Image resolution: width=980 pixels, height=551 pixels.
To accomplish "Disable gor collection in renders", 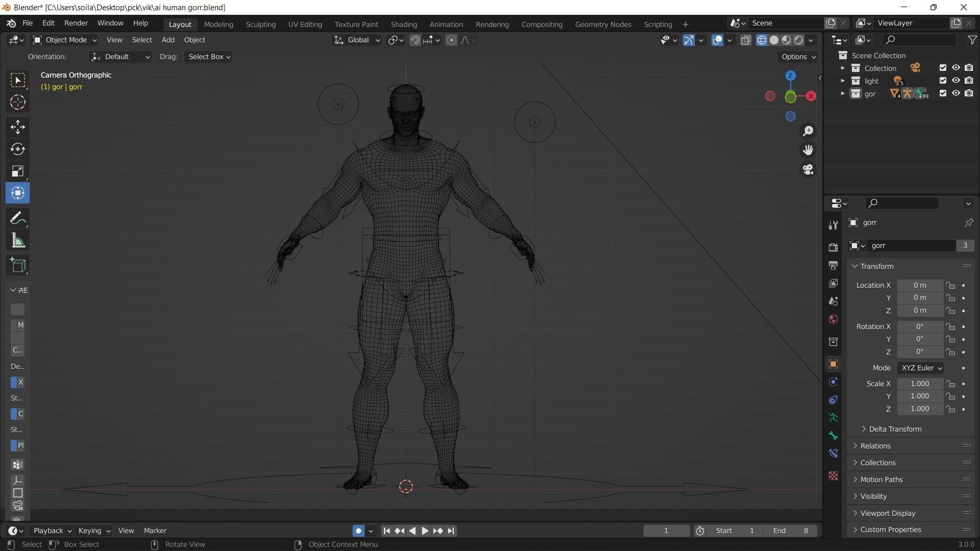I will click(969, 93).
